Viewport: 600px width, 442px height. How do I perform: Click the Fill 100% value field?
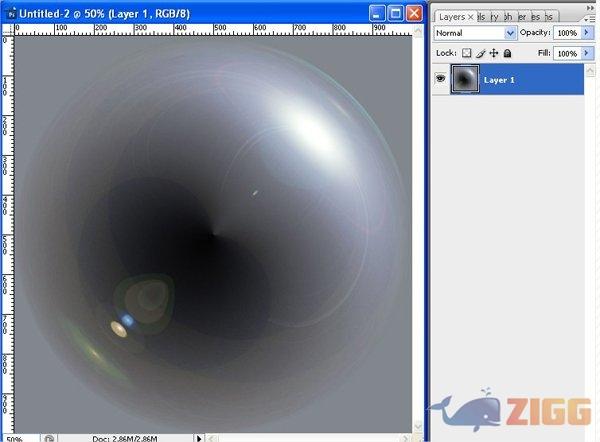click(566, 53)
